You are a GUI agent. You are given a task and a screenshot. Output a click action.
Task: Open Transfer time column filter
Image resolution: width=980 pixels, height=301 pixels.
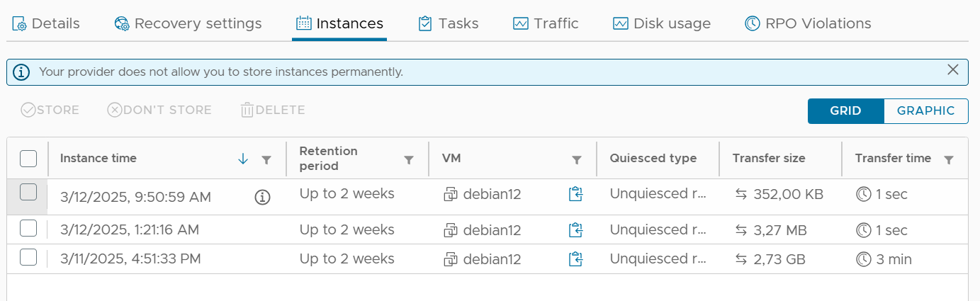tap(949, 160)
